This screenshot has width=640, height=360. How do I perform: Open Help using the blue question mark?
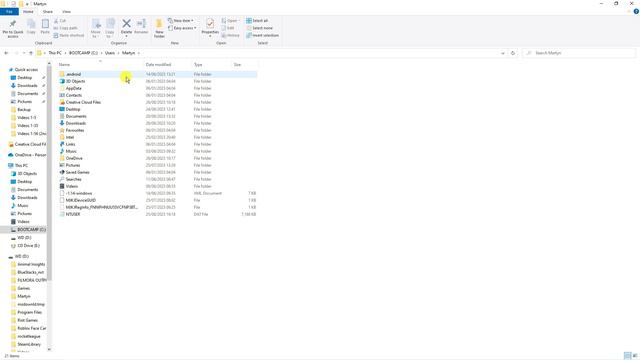[636, 11]
